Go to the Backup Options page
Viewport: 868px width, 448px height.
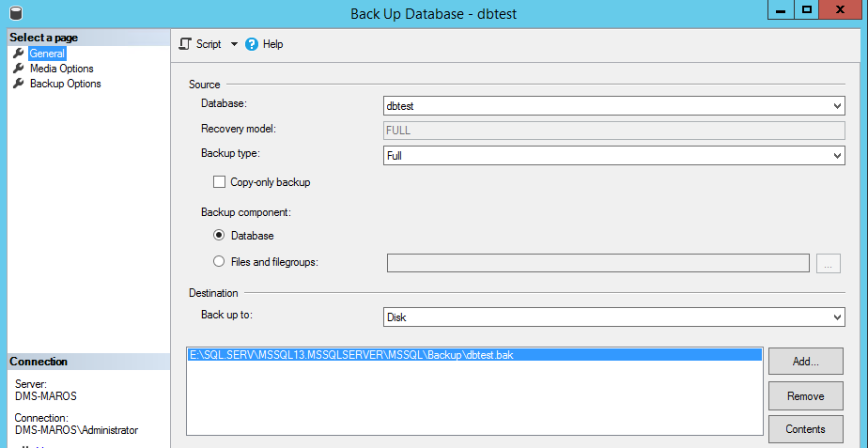tap(65, 84)
